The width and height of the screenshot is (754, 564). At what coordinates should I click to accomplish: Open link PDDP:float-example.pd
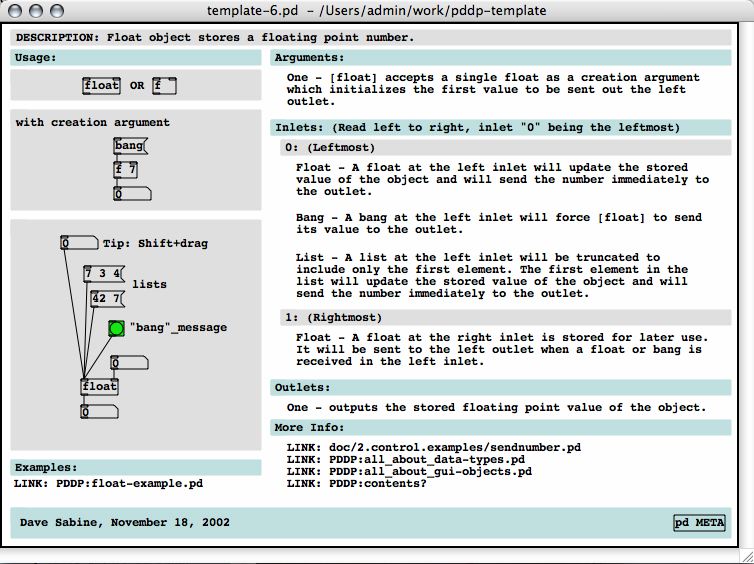[x=108, y=484]
